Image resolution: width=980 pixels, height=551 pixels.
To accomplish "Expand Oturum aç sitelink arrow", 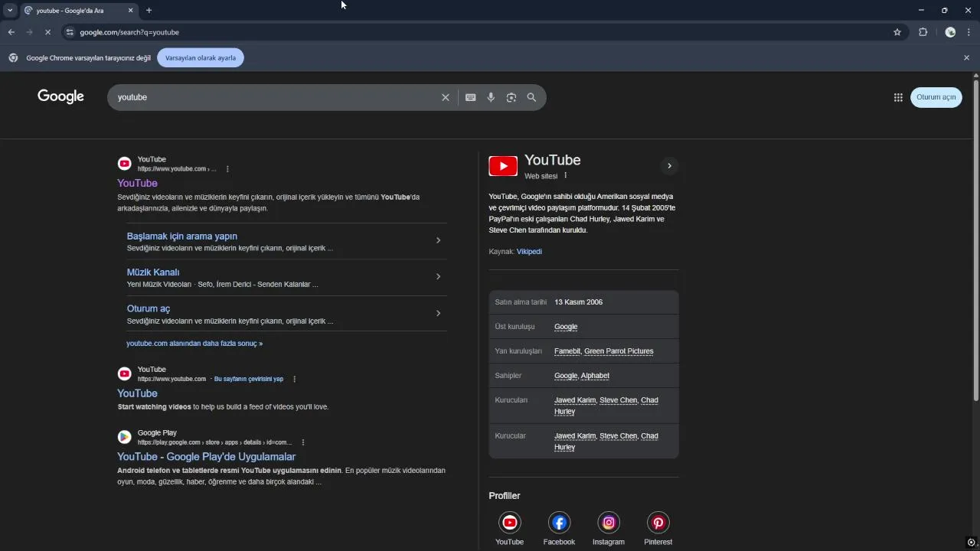I will click(438, 313).
